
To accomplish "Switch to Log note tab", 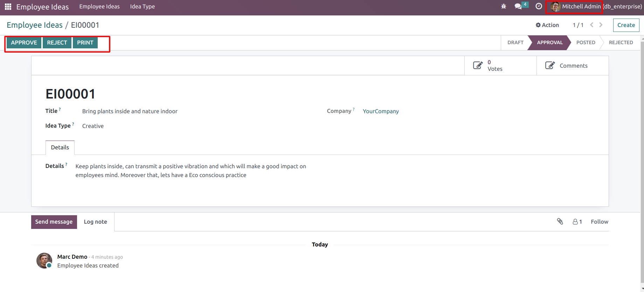I will pos(96,222).
